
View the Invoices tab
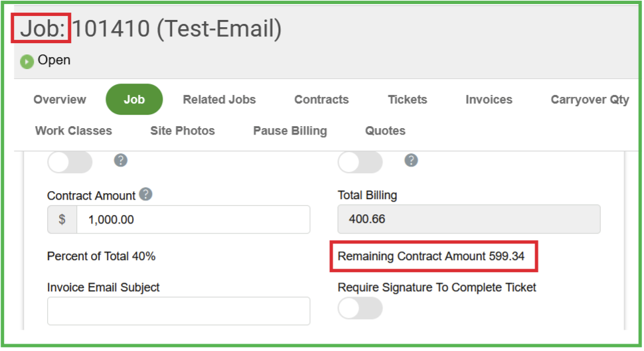point(489,100)
